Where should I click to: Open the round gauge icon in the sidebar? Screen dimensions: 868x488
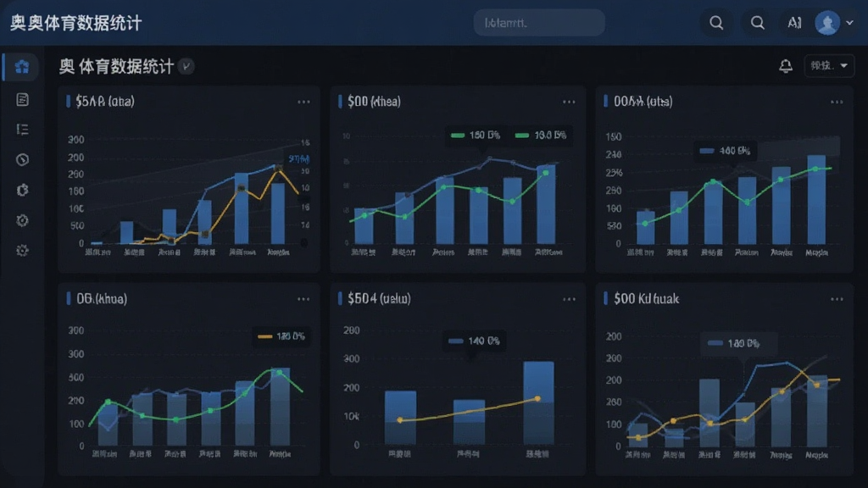pyautogui.click(x=22, y=160)
